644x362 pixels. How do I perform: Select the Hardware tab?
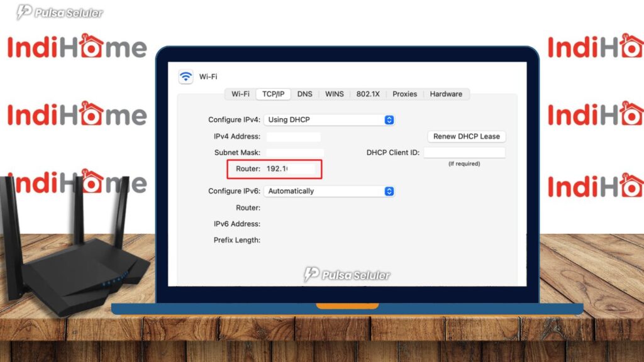coord(447,94)
